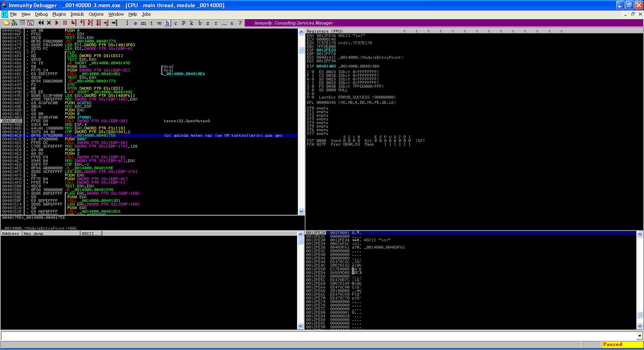Select the 'PUSH 6C6F6C' instruction row

(149, 103)
